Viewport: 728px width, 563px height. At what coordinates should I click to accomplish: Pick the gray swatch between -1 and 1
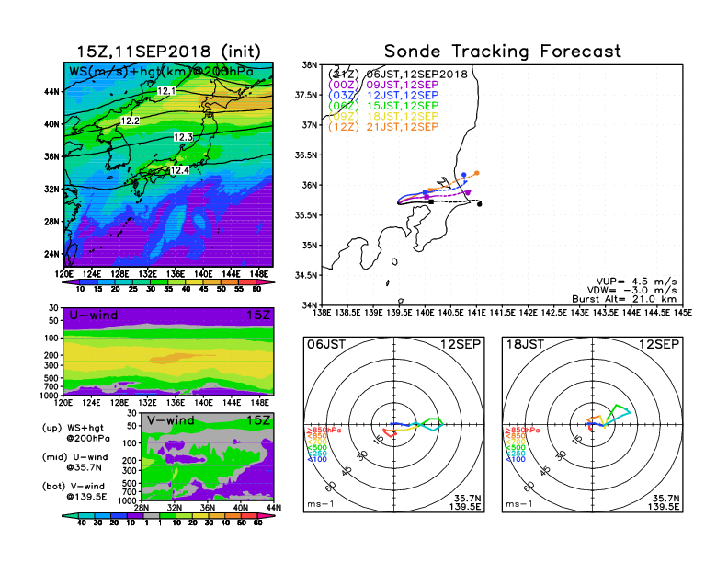click(151, 516)
